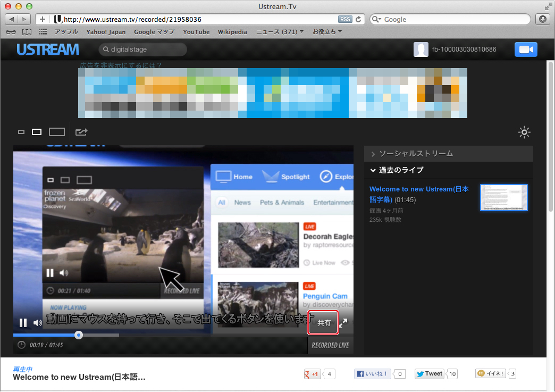Show all bookmarks with the book icon
Image resolution: width=555 pixels, height=392 pixels.
coord(27,32)
